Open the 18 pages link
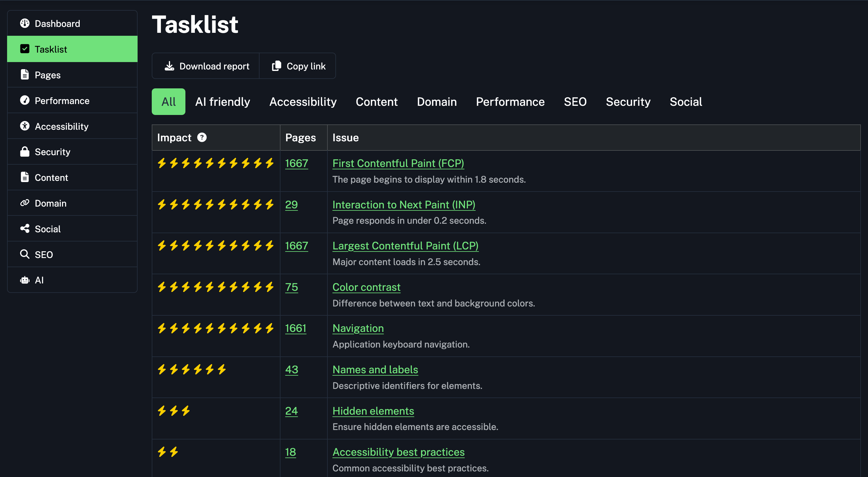This screenshot has height=477, width=868. coord(291,452)
